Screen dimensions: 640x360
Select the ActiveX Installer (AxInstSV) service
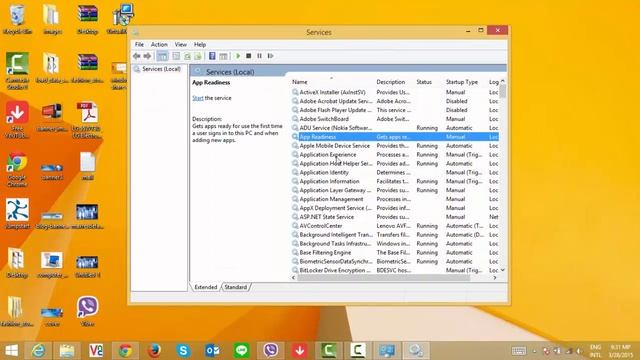click(395, 93)
